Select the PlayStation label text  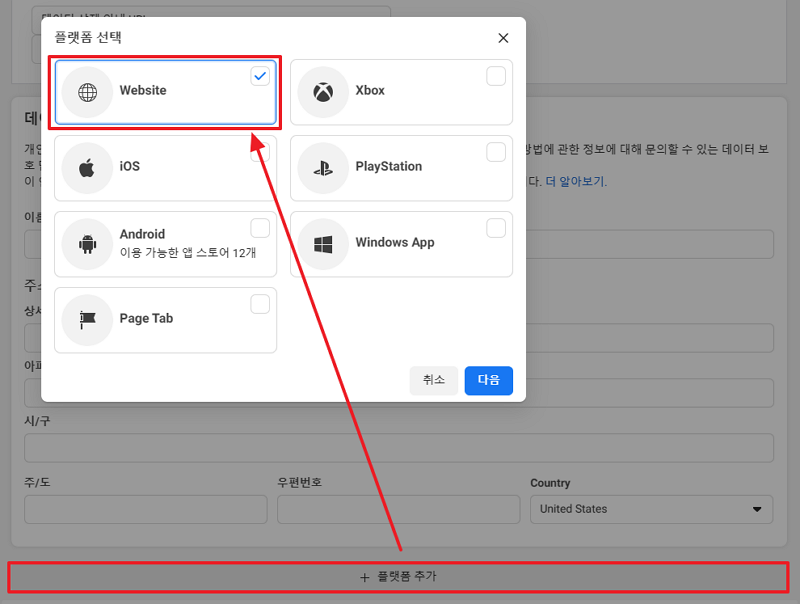(x=389, y=166)
